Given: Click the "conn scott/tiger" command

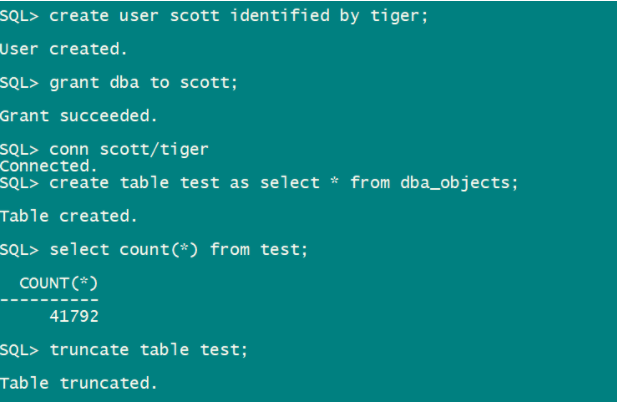Looking at the screenshot, I should point(128,149).
